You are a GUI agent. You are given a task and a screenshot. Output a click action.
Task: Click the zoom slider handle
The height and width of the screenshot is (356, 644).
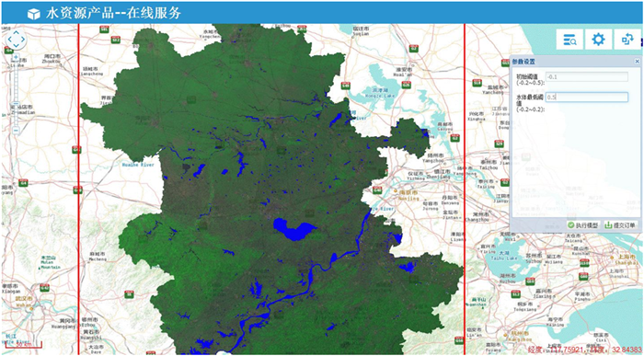[x=16, y=103]
